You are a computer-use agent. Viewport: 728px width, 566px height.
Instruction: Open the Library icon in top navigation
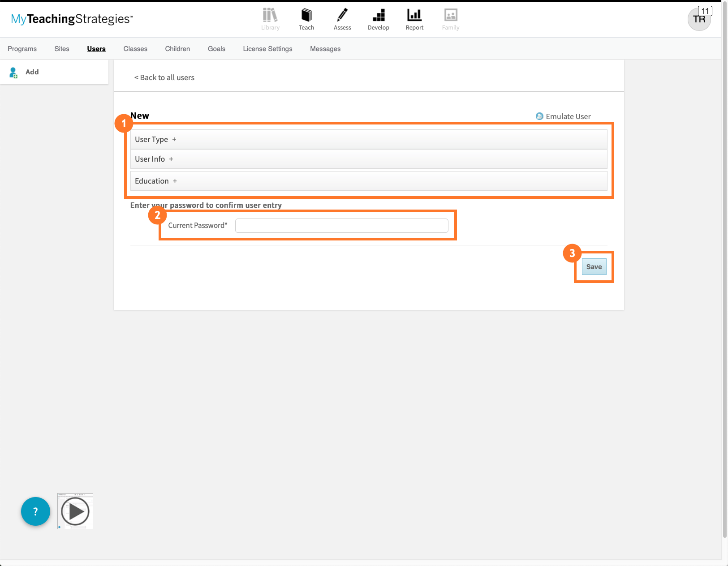click(x=270, y=18)
